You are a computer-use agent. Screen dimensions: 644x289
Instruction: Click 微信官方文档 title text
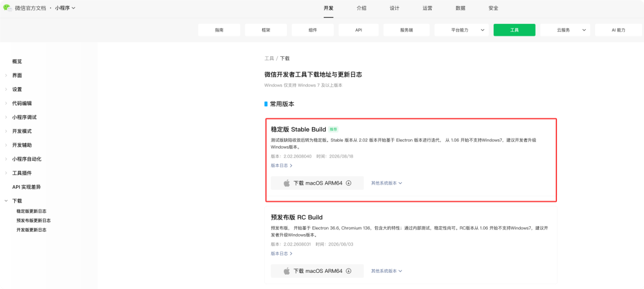coord(30,8)
